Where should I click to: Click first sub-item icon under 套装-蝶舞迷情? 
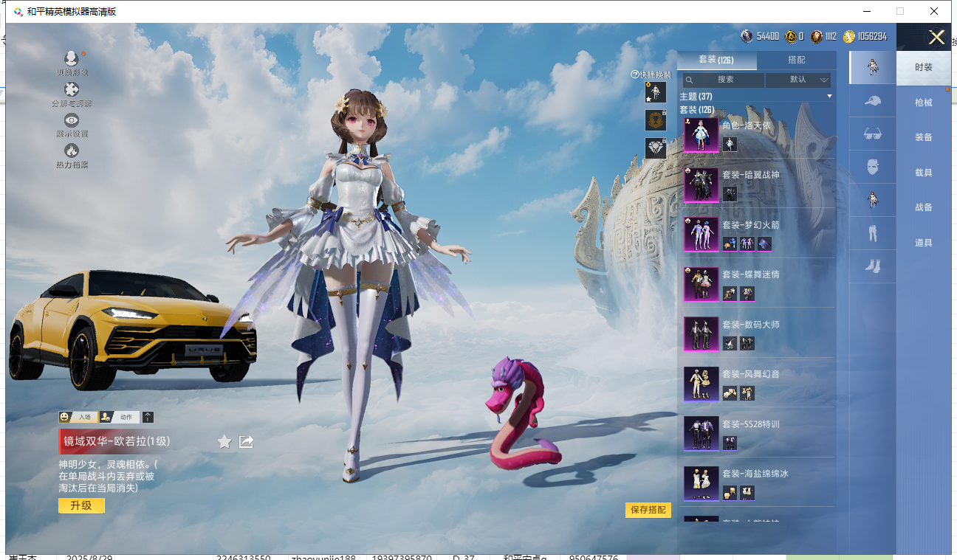pos(730,294)
